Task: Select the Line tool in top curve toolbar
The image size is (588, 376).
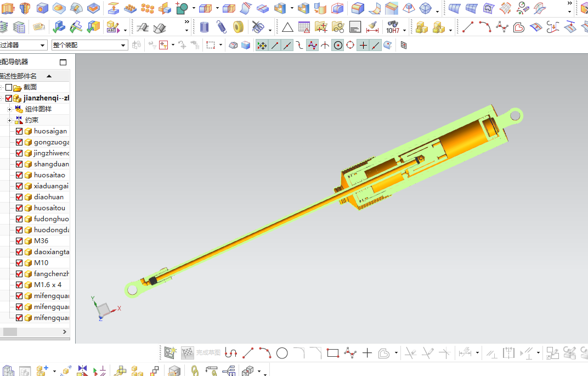Action: [468, 27]
